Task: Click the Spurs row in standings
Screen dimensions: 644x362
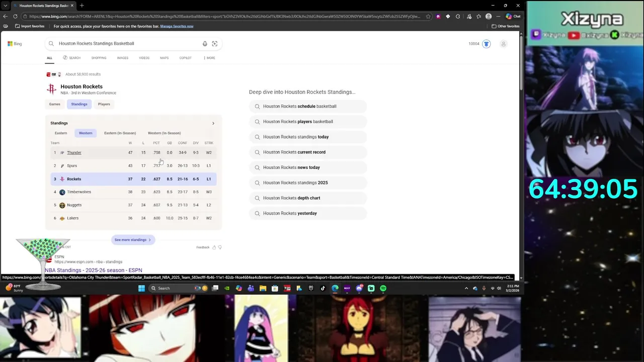Action: pyautogui.click(x=133, y=165)
